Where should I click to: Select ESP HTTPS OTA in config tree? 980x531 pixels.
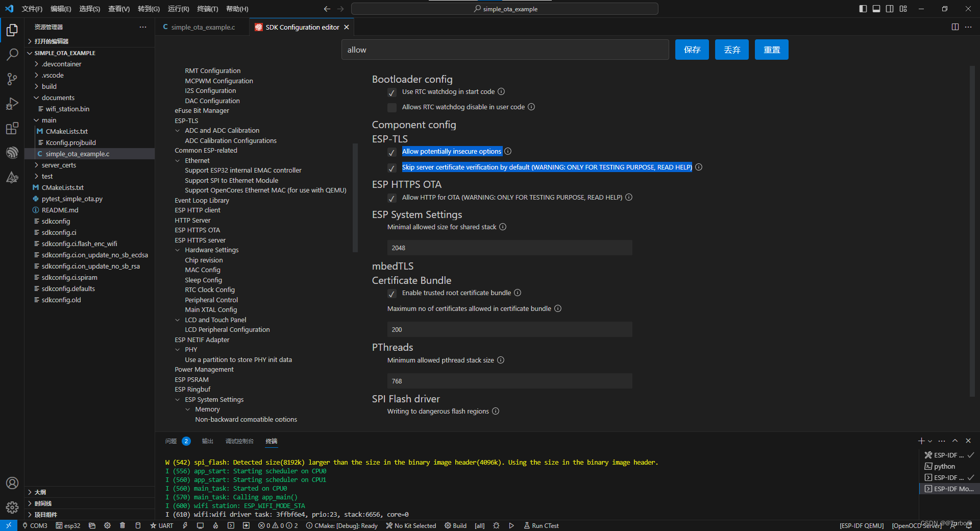point(198,230)
